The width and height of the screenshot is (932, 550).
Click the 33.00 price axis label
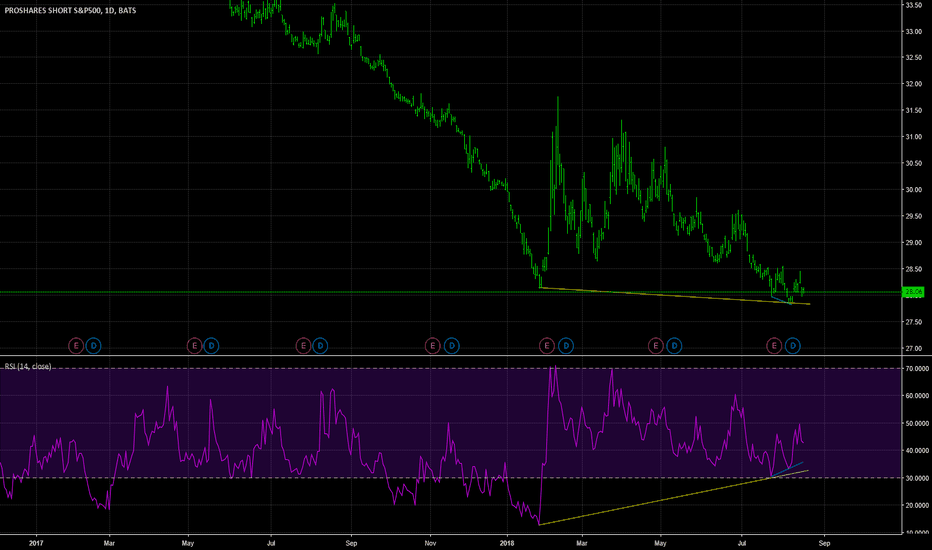(914, 32)
